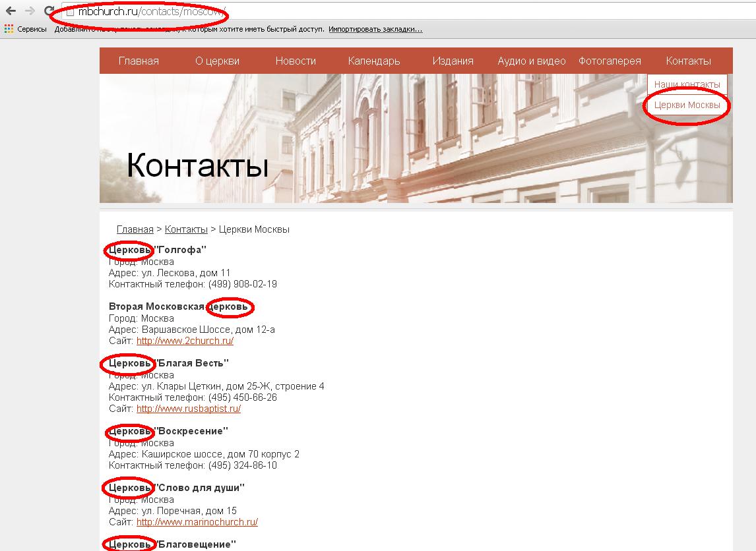
Task: Open the Главная menu item
Action: click(139, 61)
